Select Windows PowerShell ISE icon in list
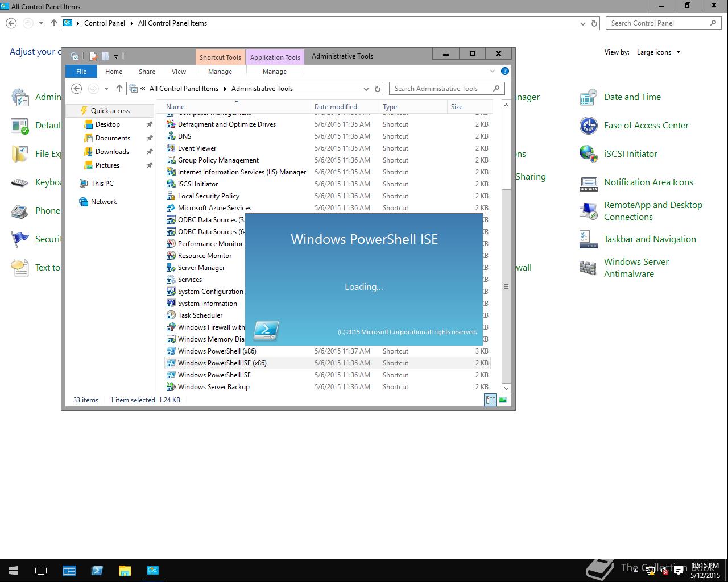Image resolution: width=728 pixels, height=582 pixels. click(x=171, y=375)
